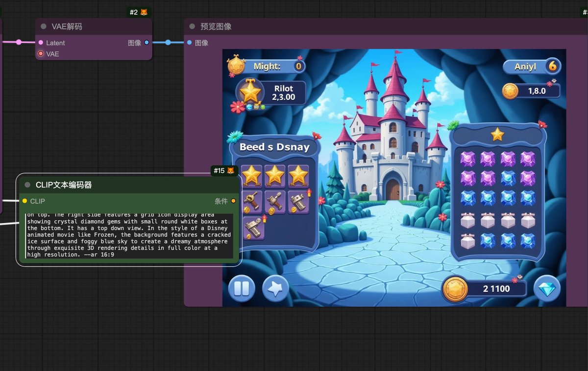Select the VAE解码 node title
Screen dimensions: 588x371
pyautogui.click(x=67, y=26)
